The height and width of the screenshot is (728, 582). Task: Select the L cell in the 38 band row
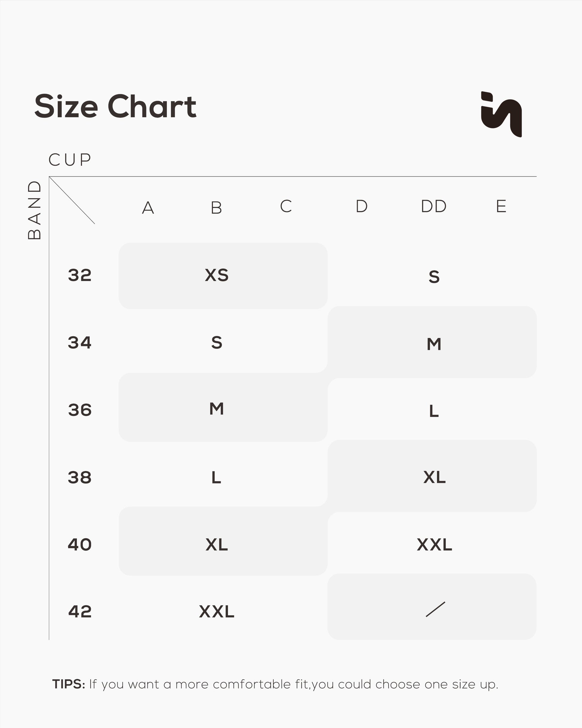(x=217, y=478)
